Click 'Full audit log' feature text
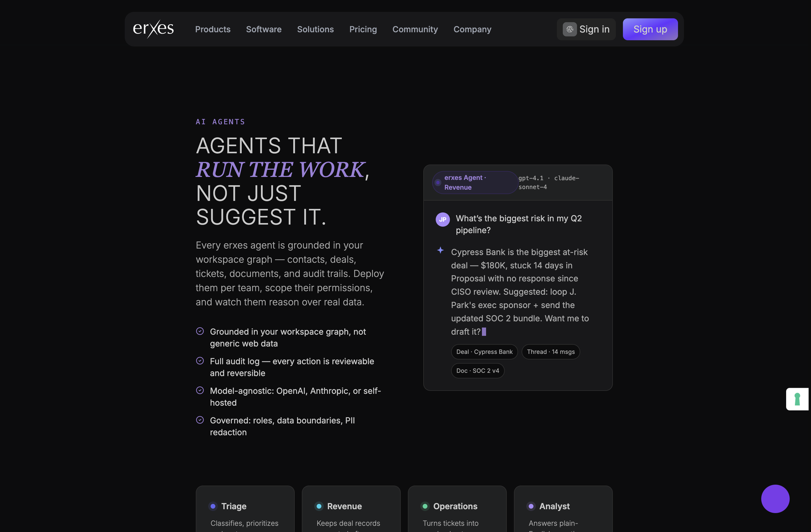Image resolution: width=811 pixels, height=532 pixels. [292, 367]
